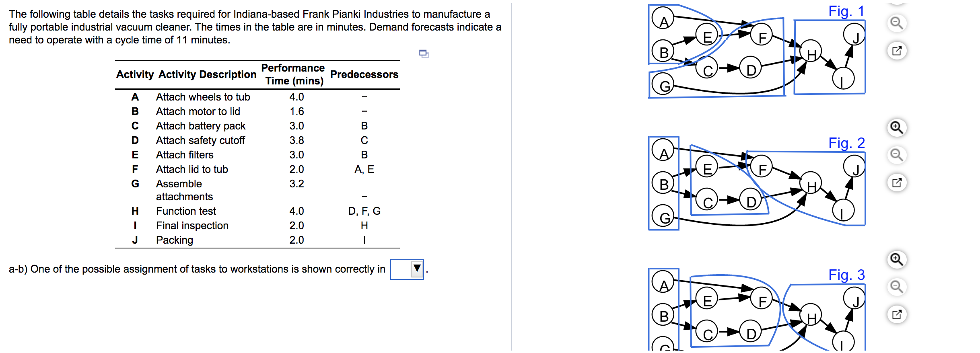Screen dimensions: 980x353
Task: Zoom out on Figure 1
Action: click(x=896, y=23)
